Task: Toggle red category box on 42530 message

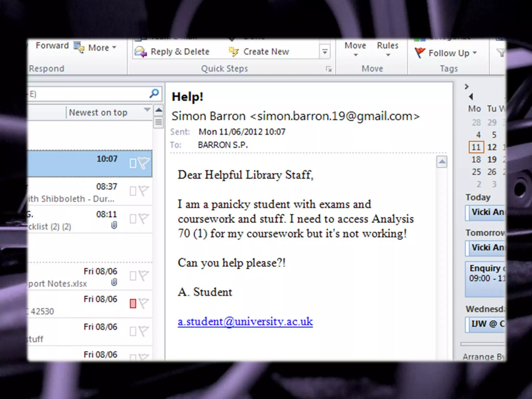Action: [x=133, y=303]
